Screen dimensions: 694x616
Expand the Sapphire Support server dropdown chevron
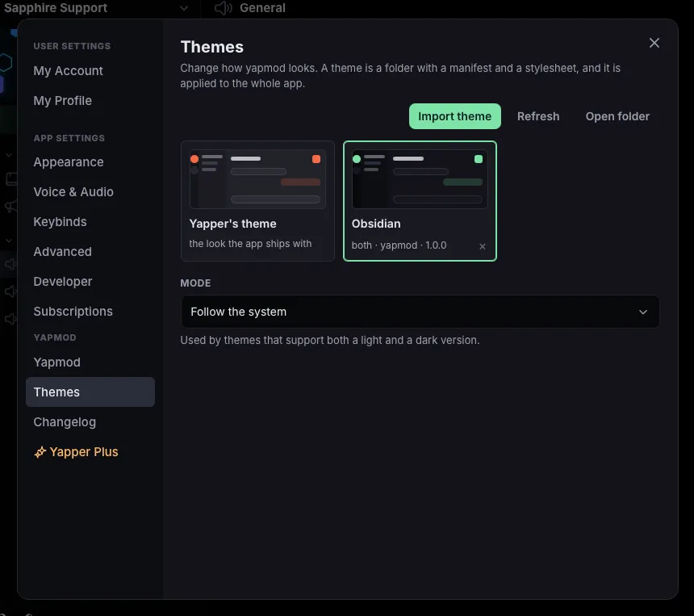(184, 8)
